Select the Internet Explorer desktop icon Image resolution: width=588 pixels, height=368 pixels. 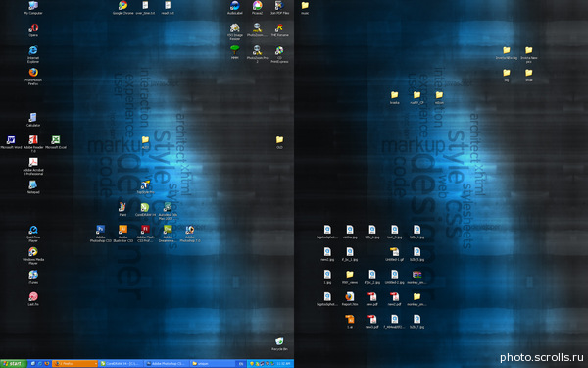(x=33, y=54)
